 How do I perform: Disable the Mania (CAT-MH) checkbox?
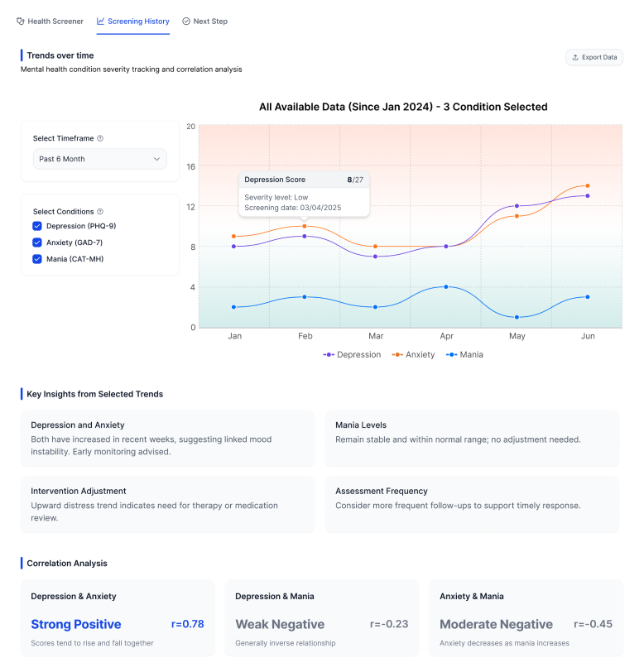click(x=37, y=259)
